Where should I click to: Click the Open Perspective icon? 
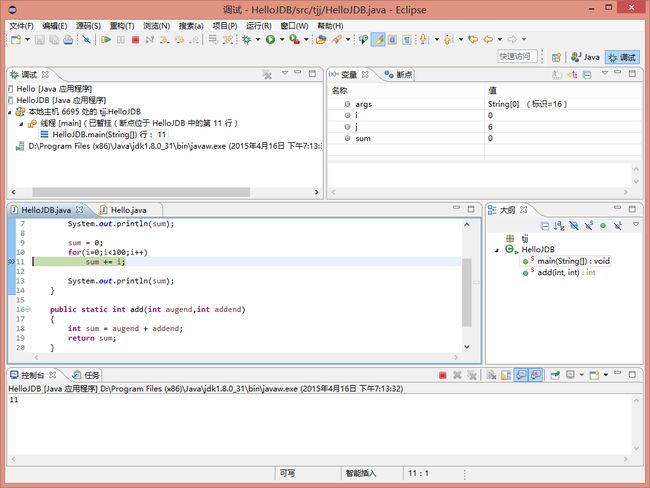pyautogui.click(x=556, y=57)
